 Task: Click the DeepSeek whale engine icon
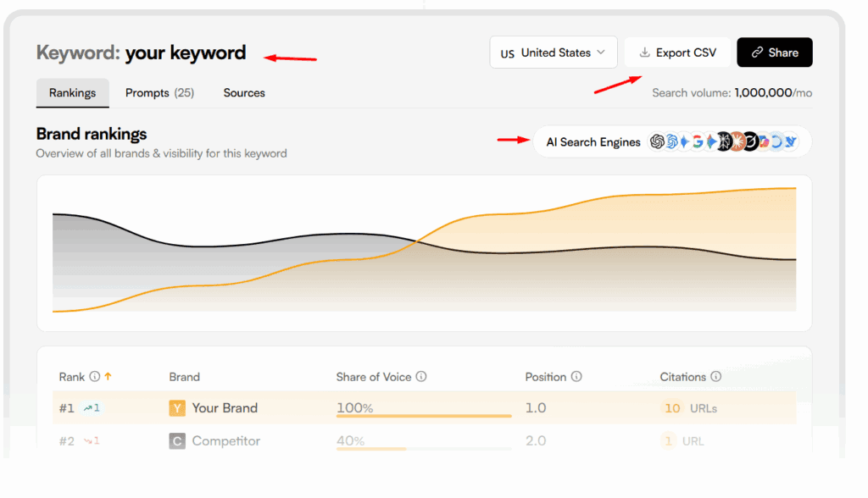[790, 142]
